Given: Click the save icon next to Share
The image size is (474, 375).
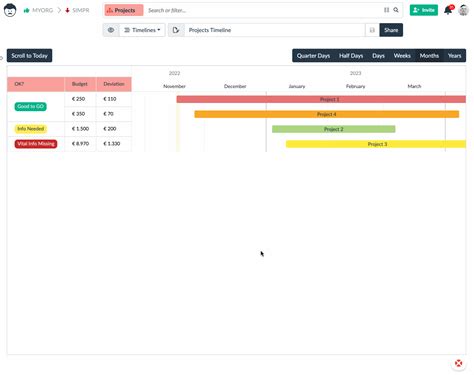Looking at the screenshot, I should coord(372,30).
